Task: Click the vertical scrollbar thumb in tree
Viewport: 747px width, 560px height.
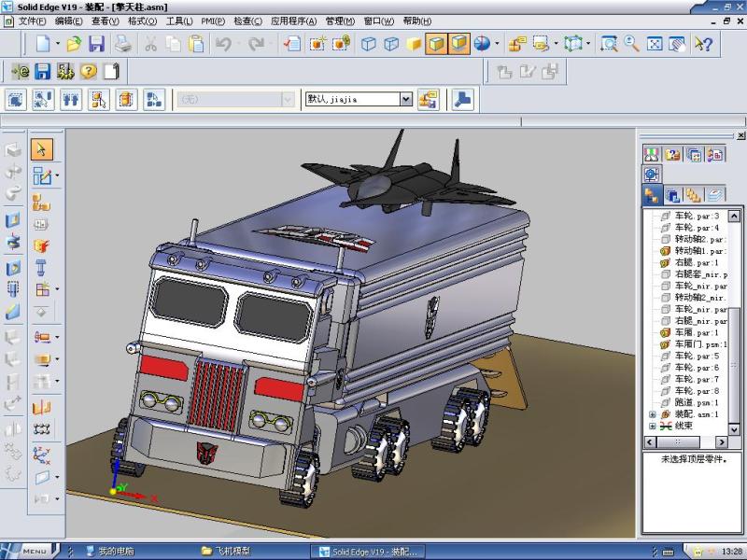Action: coord(734,364)
